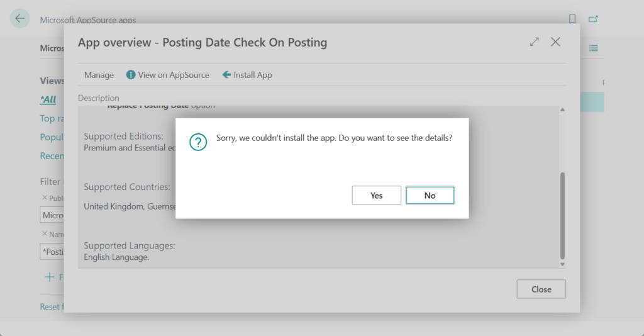This screenshot has height=336, width=644.
Task: Expand the App overview dialog to full size
Action: coord(534,42)
